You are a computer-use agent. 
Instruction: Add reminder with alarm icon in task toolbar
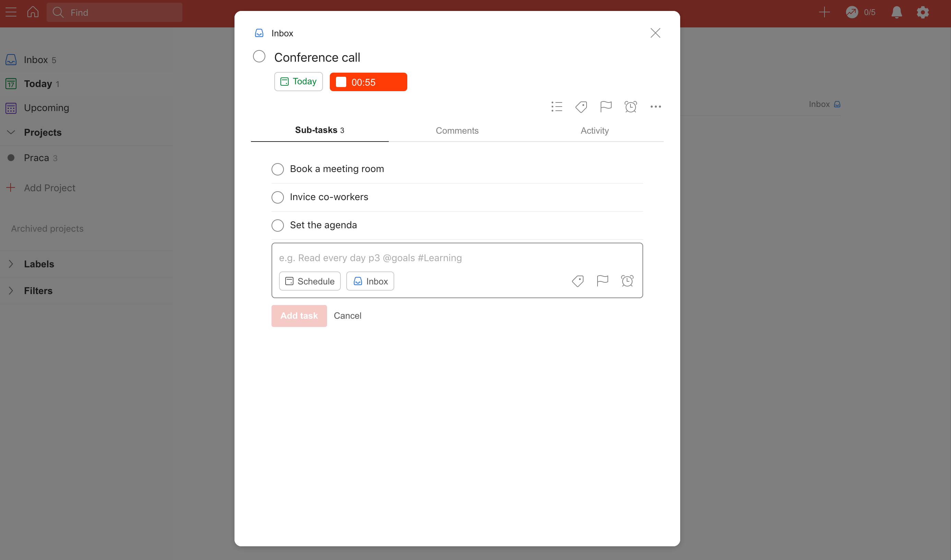630,107
